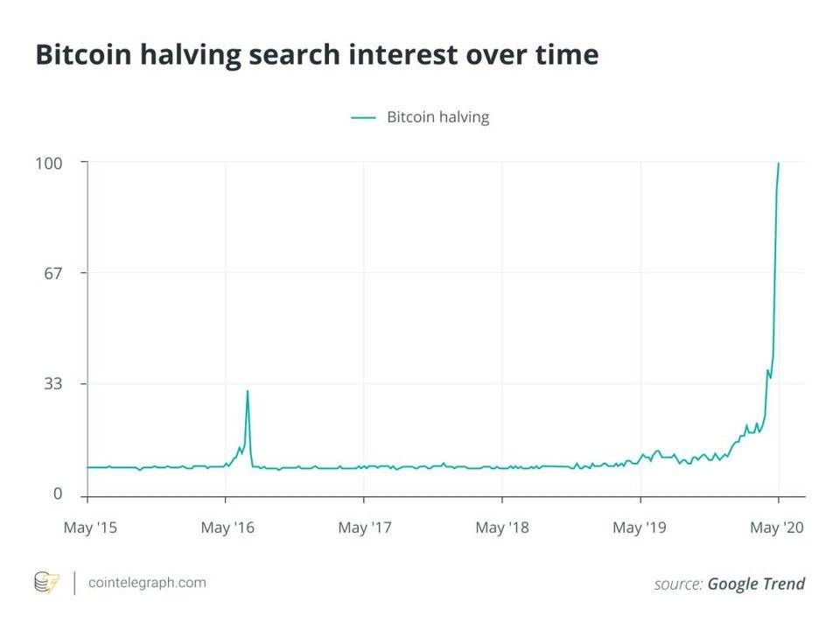Click the teal legend line marker
Viewport: 840px width, 630px height.
pos(363,117)
